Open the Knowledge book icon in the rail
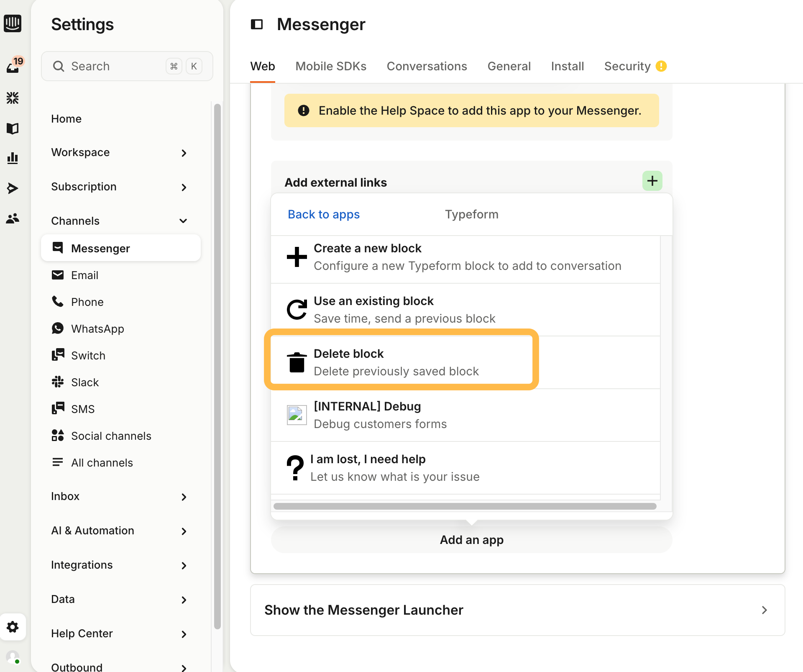Viewport: 803px width, 672px height. [13, 128]
